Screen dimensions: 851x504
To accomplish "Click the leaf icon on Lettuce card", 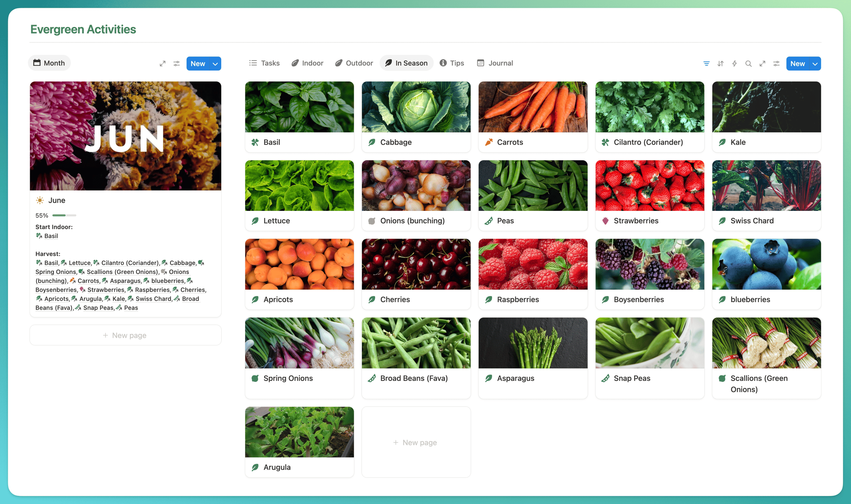I will click(x=255, y=221).
